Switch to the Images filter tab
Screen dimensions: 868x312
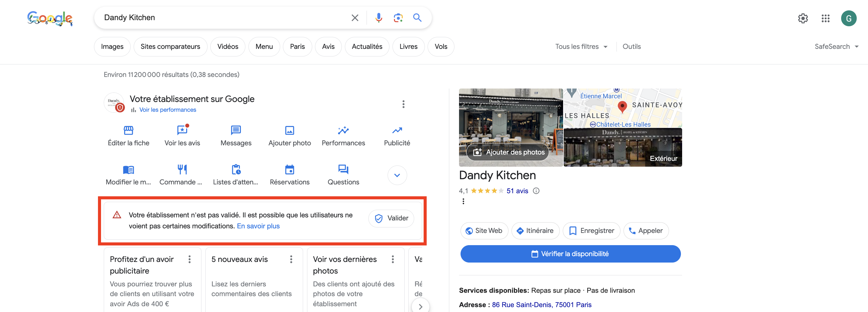[x=112, y=46]
